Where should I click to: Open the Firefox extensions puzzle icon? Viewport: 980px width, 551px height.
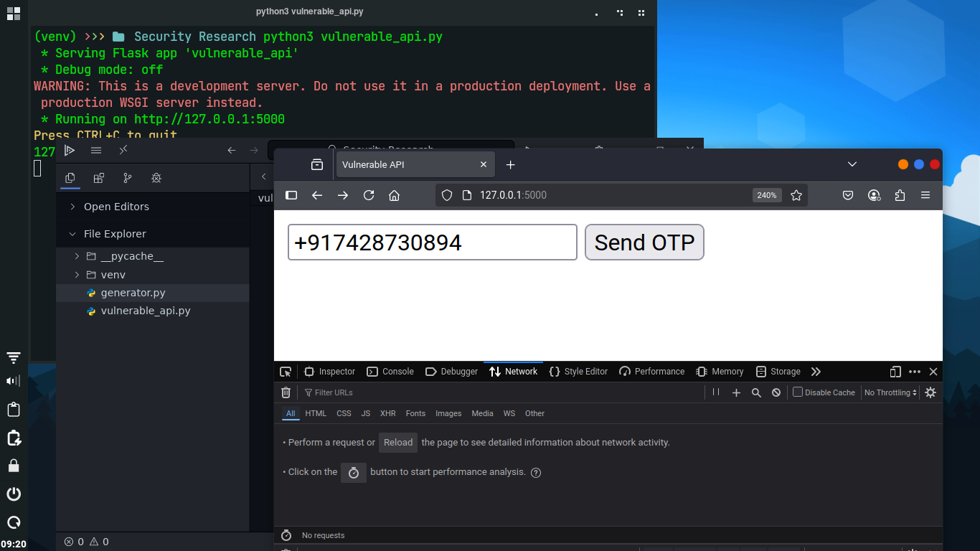coord(900,194)
